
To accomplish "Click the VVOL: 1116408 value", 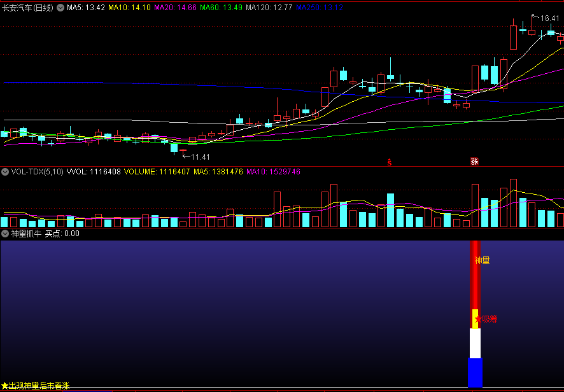I will click(x=94, y=172).
